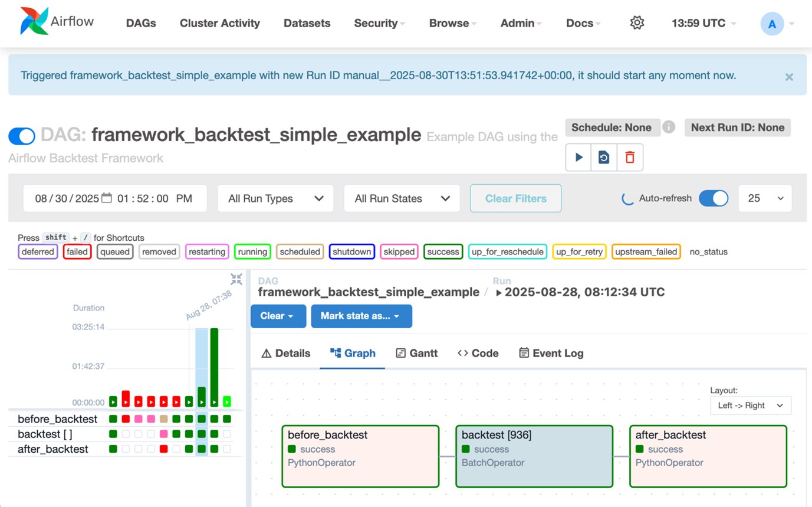Pause the DAG using the toggle beside its title
Image resolution: width=812 pixels, height=507 pixels.
[22, 136]
